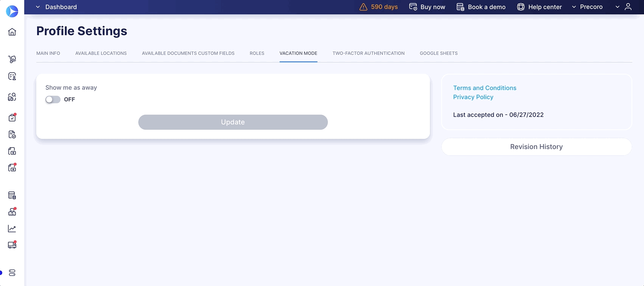
Task: Click the home icon in sidebar
Action: pyautogui.click(x=12, y=32)
